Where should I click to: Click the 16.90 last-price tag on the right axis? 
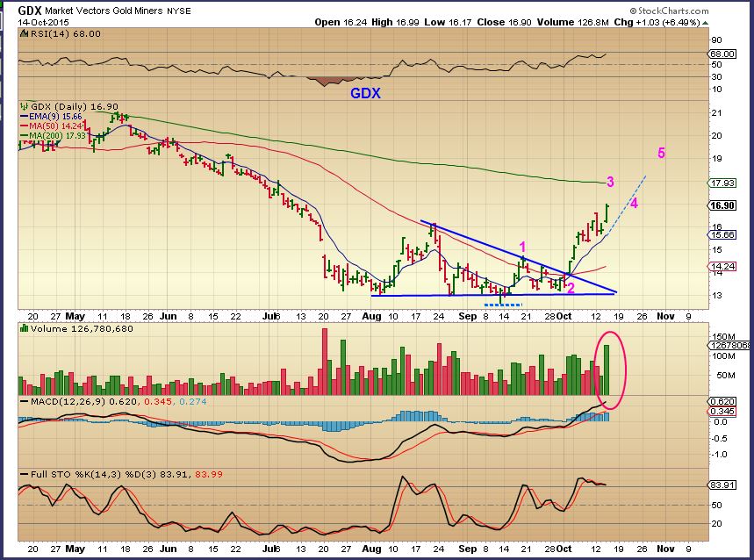722,205
